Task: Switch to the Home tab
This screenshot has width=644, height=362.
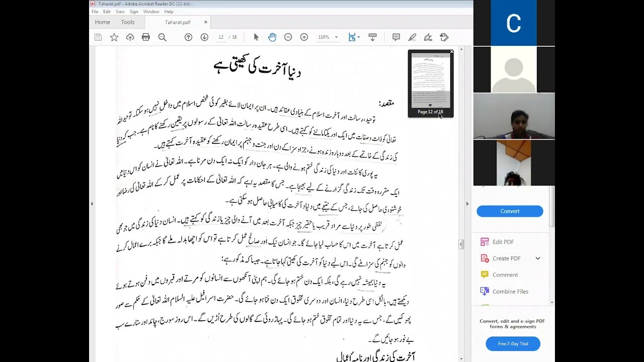Action: (x=103, y=22)
